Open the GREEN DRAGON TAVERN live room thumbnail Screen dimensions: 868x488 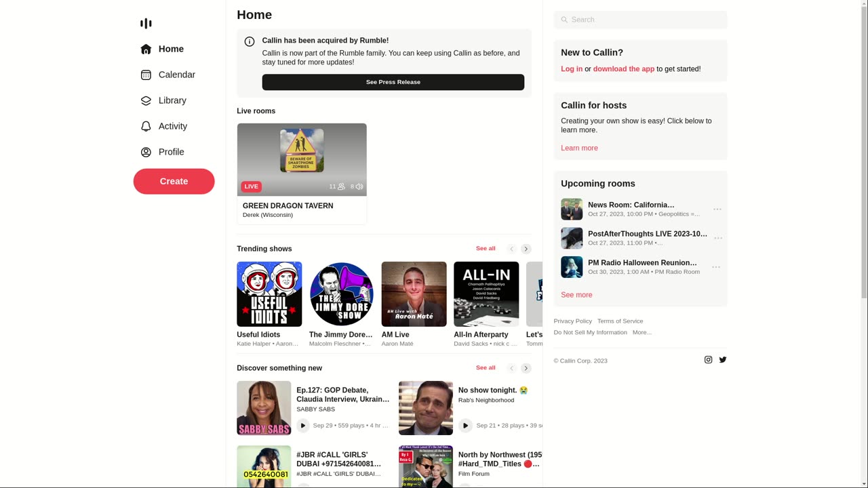[302, 160]
